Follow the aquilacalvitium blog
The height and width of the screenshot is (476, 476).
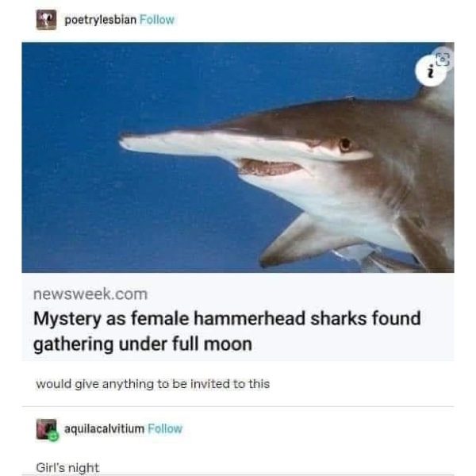coord(165,428)
